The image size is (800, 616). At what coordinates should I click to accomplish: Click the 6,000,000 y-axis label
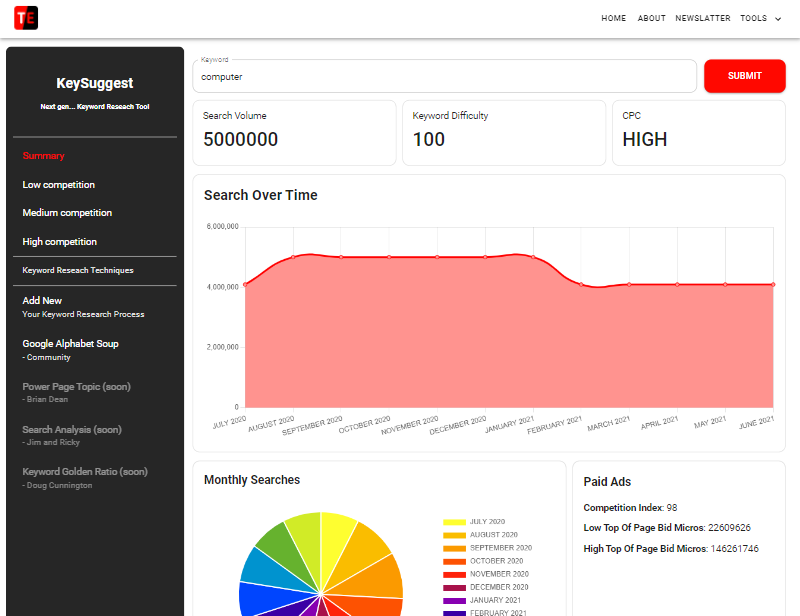coord(222,226)
